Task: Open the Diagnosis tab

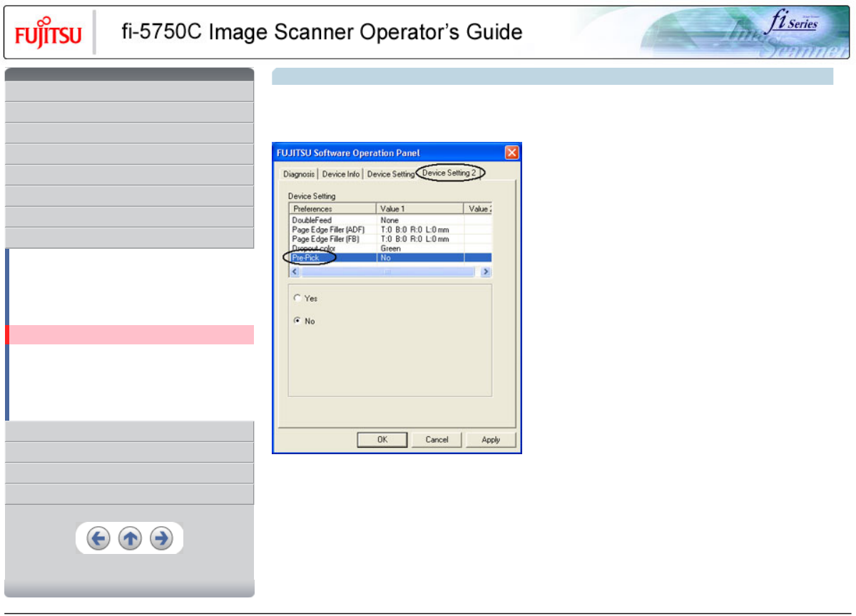Action: [x=298, y=174]
